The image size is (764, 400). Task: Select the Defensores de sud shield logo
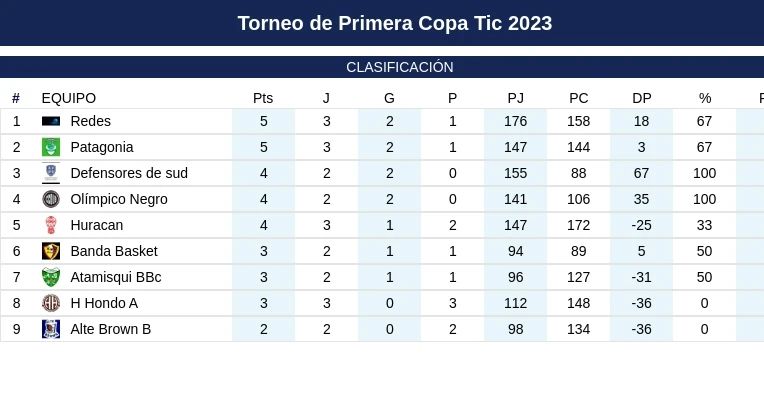pyautogui.click(x=51, y=173)
